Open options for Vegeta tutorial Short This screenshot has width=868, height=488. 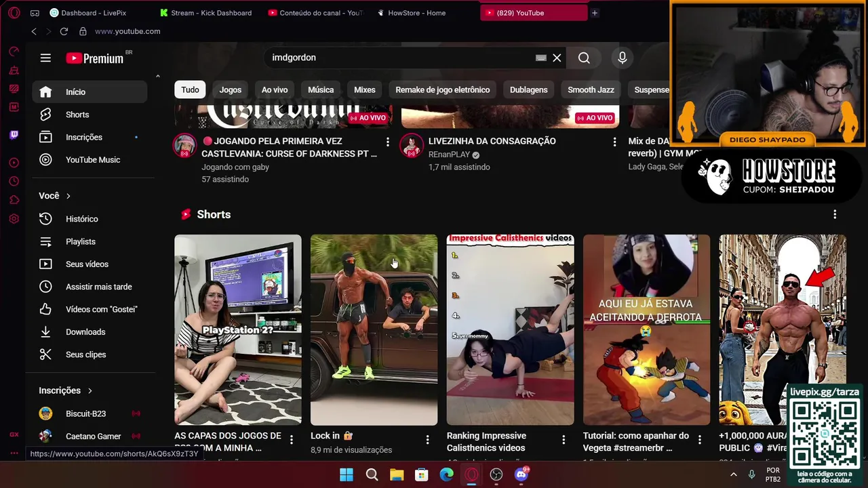pos(700,440)
